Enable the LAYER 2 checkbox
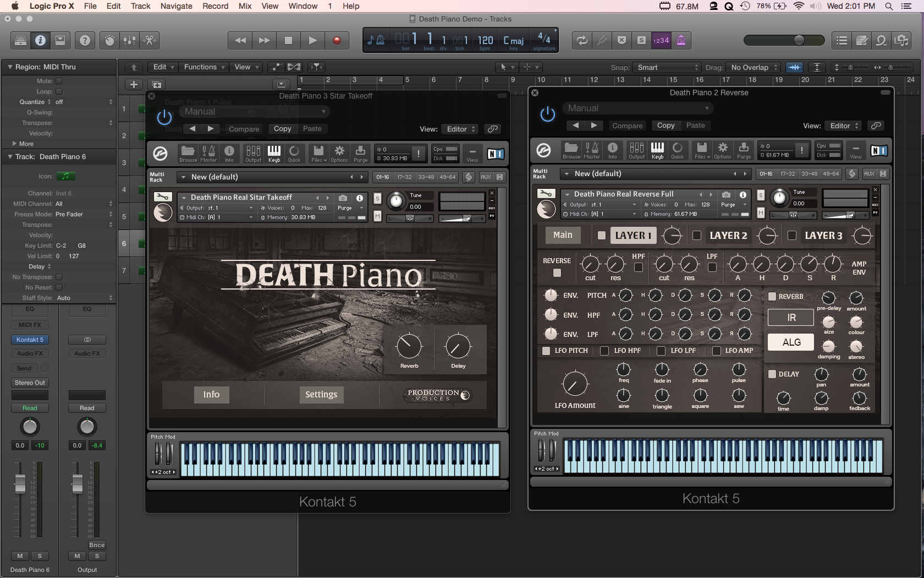The width and height of the screenshot is (924, 578). click(697, 235)
